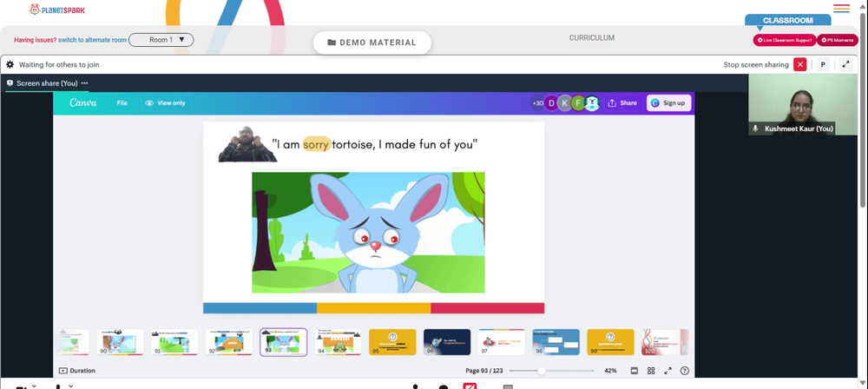Viewport: 868px width, 389px height.
Task: Open PS Moments
Action: [x=837, y=40]
